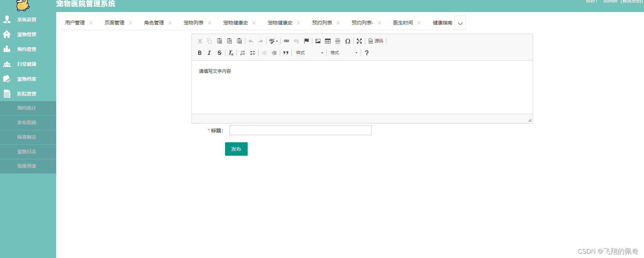Click the editor text area 请填写文字内容
The height and width of the screenshot is (258, 644).
coord(362,87)
